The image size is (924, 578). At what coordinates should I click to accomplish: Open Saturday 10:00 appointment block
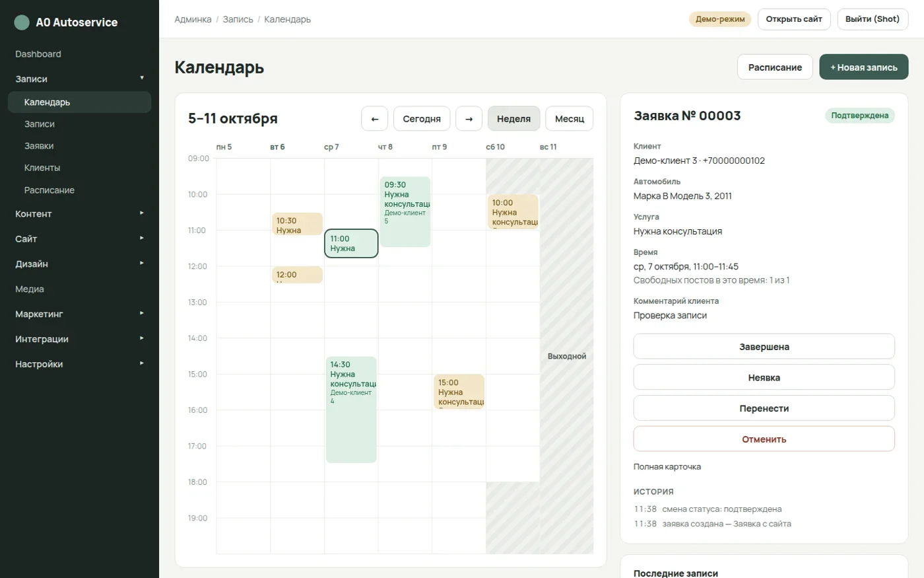pyautogui.click(x=513, y=212)
